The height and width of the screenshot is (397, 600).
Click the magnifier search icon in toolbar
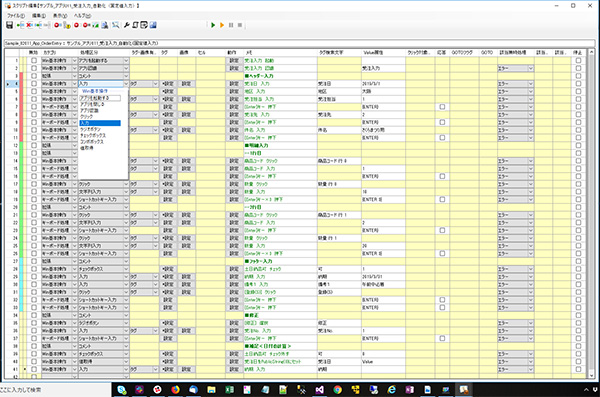115,25
